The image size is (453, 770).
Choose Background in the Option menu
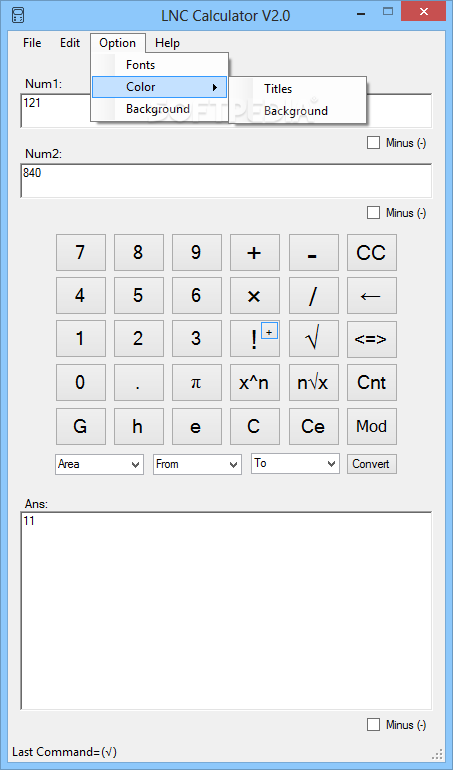coord(160,109)
